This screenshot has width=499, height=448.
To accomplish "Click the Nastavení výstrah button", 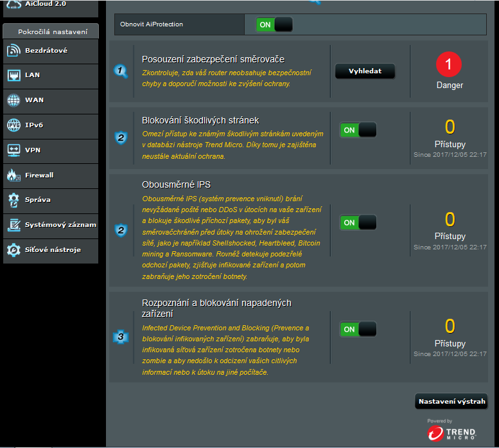I will (451, 401).
